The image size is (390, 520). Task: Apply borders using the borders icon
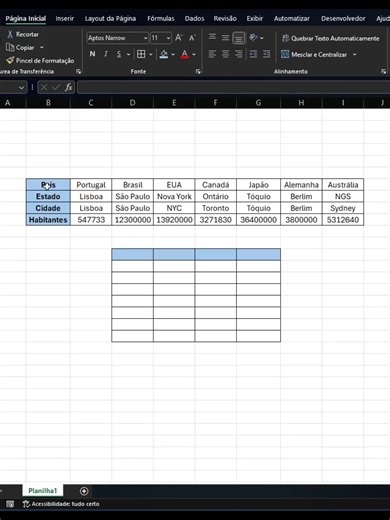(x=141, y=54)
